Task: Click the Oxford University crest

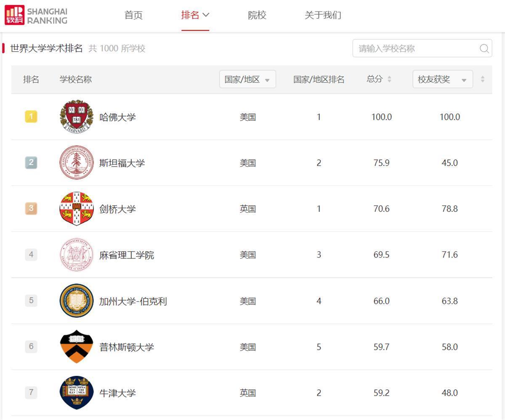Action: click(77, 393)
